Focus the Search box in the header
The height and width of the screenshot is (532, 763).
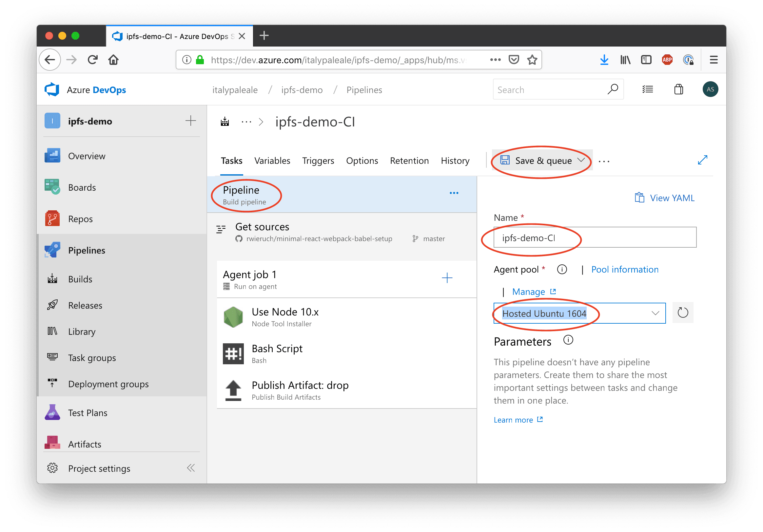(558, 89)
